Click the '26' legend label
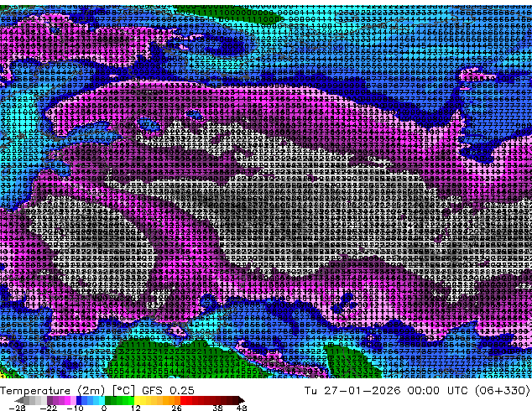This screenshot has height=411, width=532. [176, 408]
